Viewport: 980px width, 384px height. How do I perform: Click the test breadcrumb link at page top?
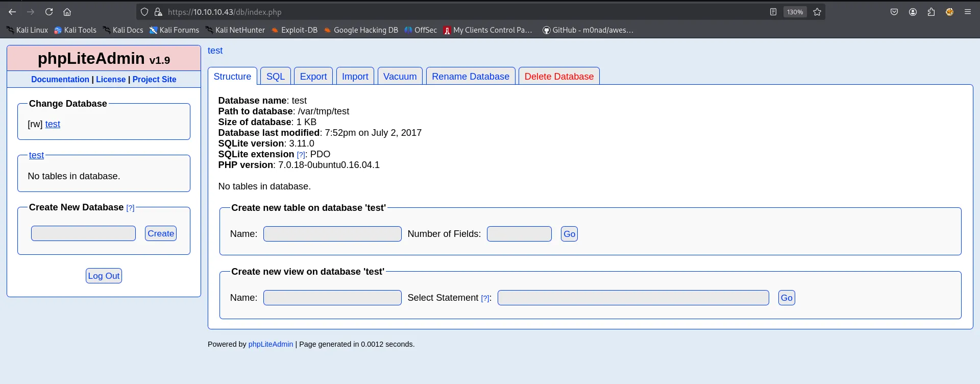215,51
